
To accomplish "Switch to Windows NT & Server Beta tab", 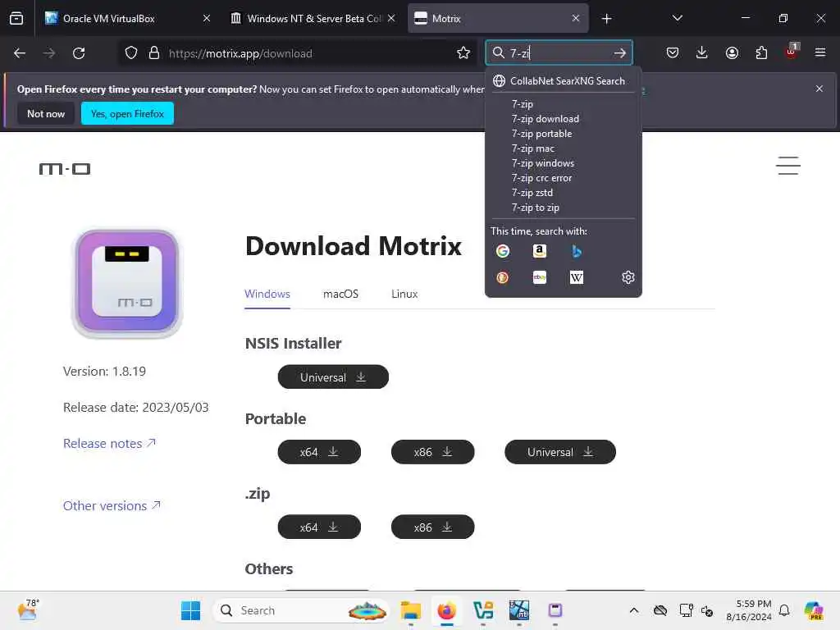I will (313, 18).
